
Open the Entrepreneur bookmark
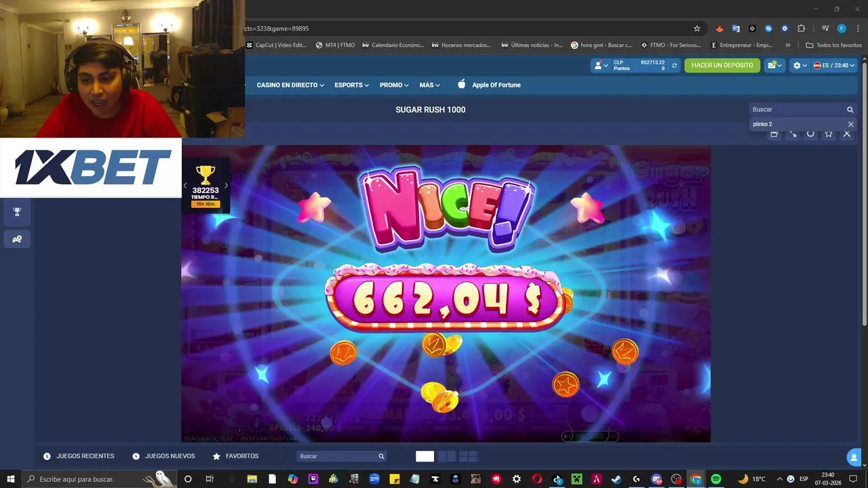tap(742, 45)
